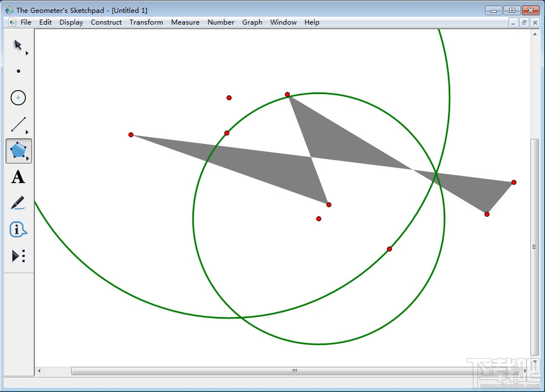Image resolution: width=545 pixels, height=392 pixels.
Task: Open the Measure menu
Action: point(185,22)
